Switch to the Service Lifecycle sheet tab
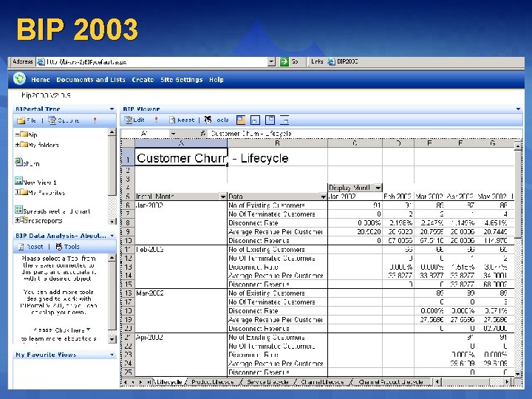 (x=267, y=382)
